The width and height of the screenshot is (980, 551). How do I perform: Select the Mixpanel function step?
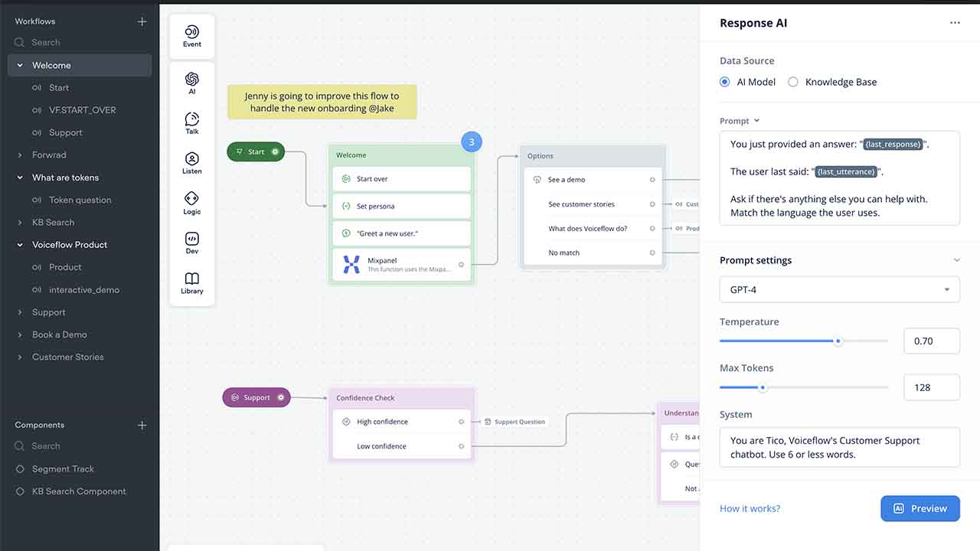[x=402, y=265]
